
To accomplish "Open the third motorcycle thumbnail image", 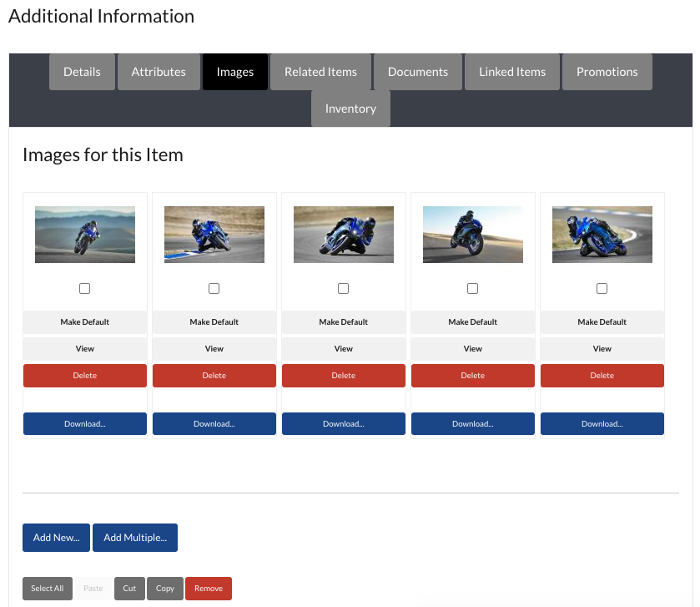I will point(344,235).
